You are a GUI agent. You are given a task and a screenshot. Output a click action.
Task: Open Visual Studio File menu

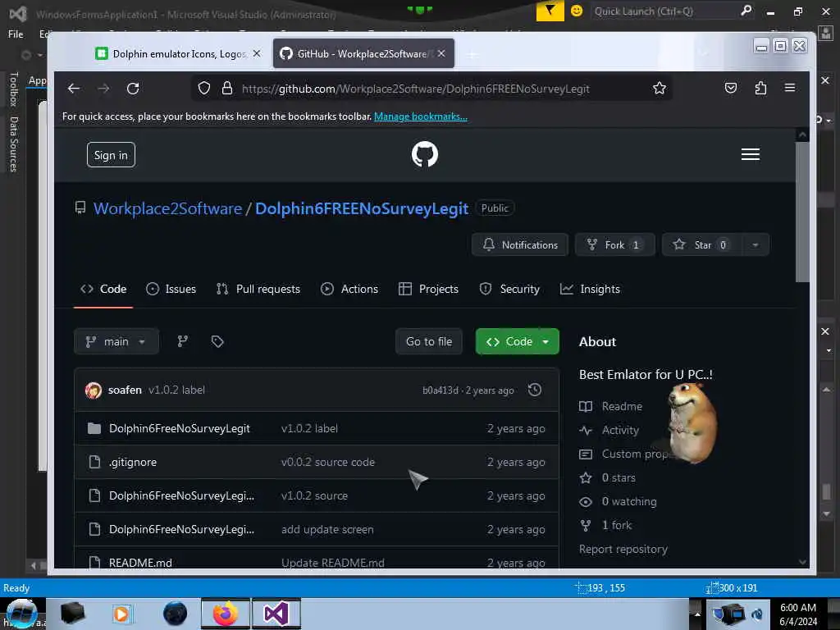coord(16,34)
